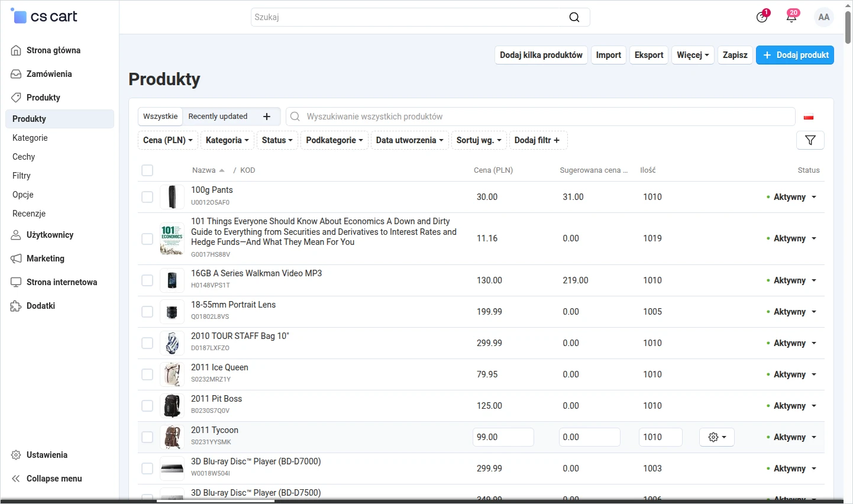Open the 2010 TOUR STAFF Bag thumbnail
Viewport: 853px width, 504px height.
[172, 343]
